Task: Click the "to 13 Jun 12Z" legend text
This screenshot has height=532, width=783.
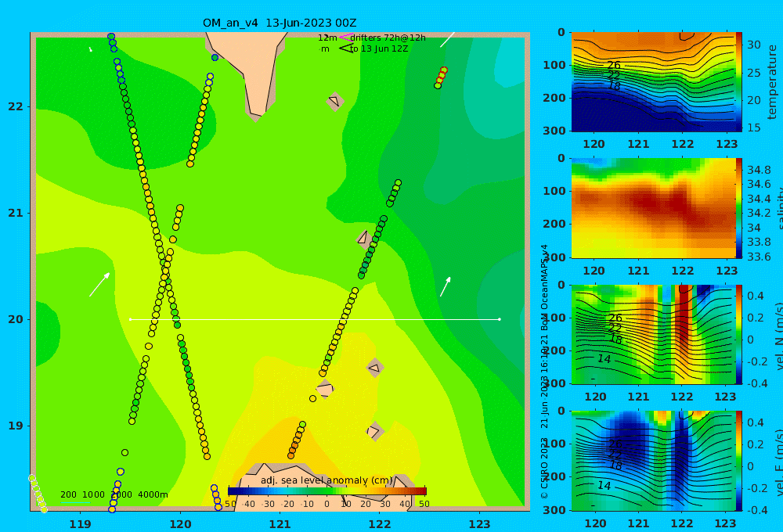Action: pyautogui.click(x=378, y=49)
